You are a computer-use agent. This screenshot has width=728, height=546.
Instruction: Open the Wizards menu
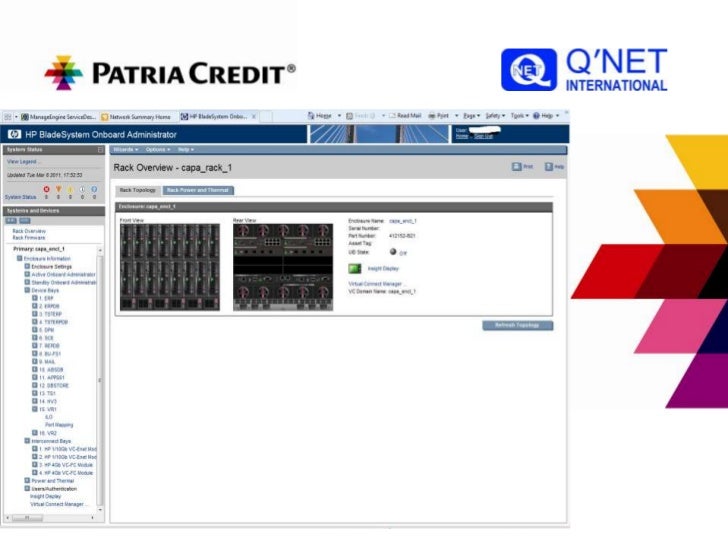pos(126,150)
